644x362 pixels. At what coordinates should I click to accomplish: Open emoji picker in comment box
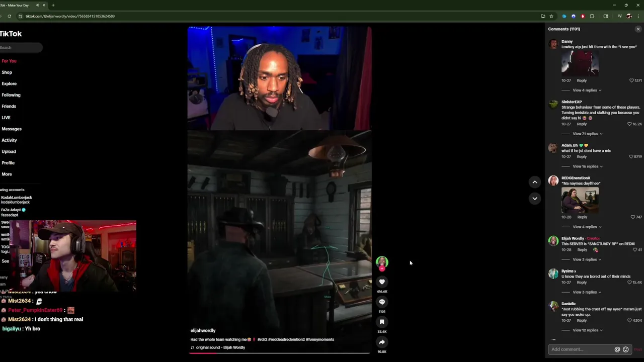coord(626,349)
